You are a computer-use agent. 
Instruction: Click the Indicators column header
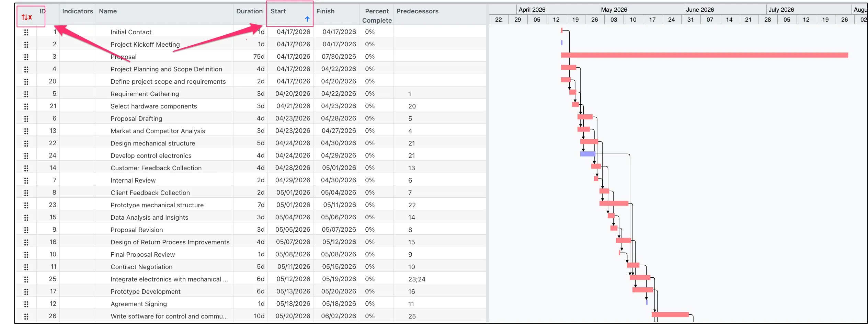[78, 11]
